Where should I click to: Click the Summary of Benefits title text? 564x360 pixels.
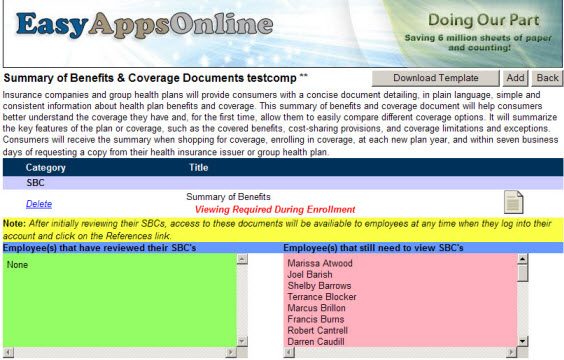pyautogui.click(x=228, y=197)
